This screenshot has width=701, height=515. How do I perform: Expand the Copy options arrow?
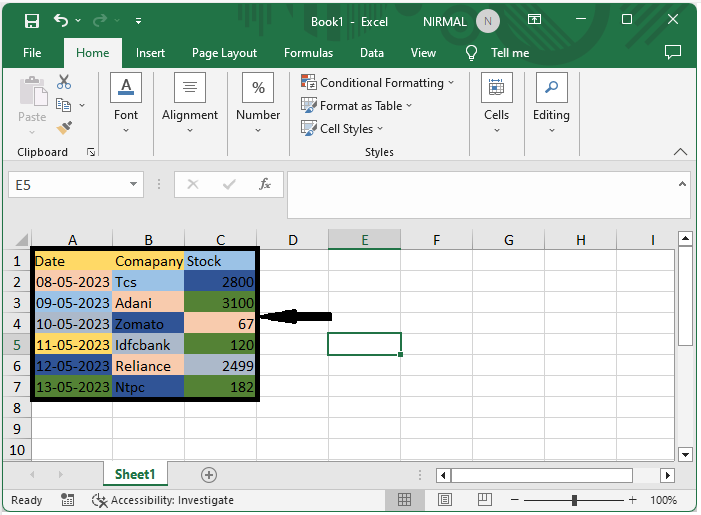pos(82,106)
